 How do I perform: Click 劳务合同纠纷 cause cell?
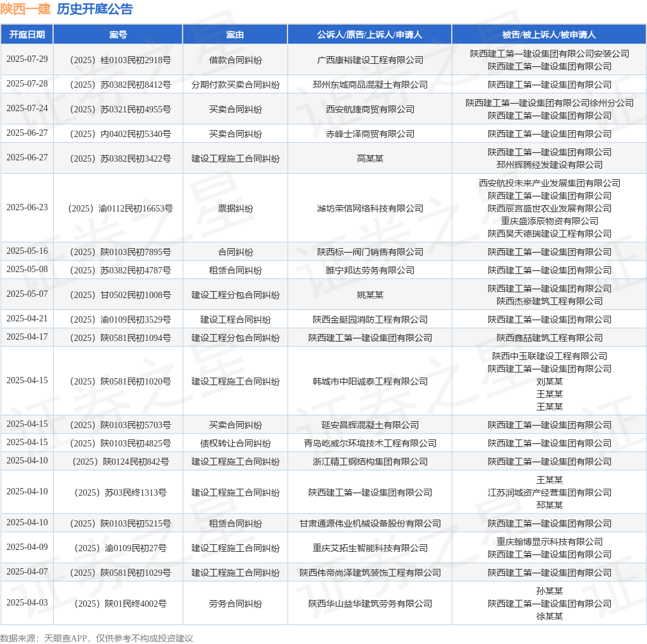[x=235, y=604]
